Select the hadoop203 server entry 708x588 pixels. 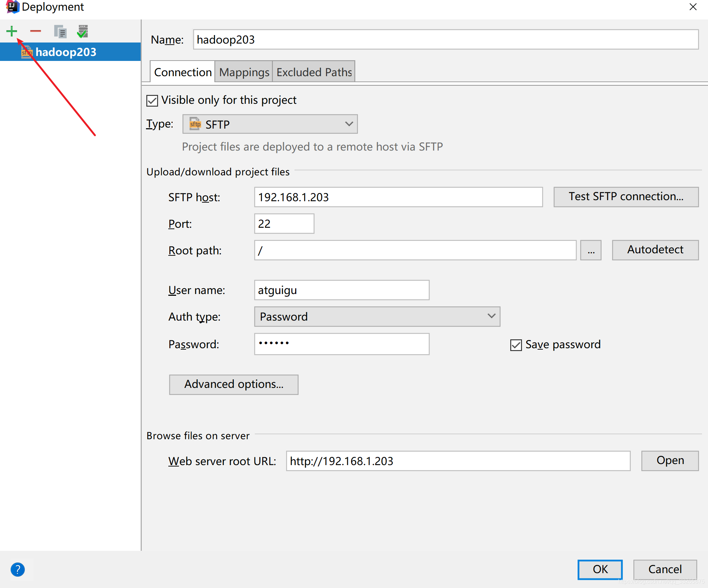[66, 52]
